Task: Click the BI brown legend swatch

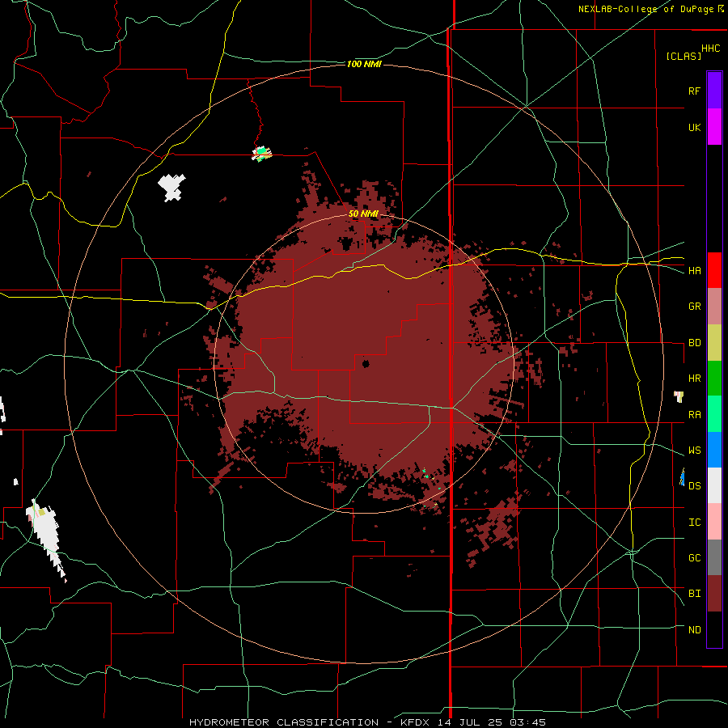Action: [x=714, y=594]
